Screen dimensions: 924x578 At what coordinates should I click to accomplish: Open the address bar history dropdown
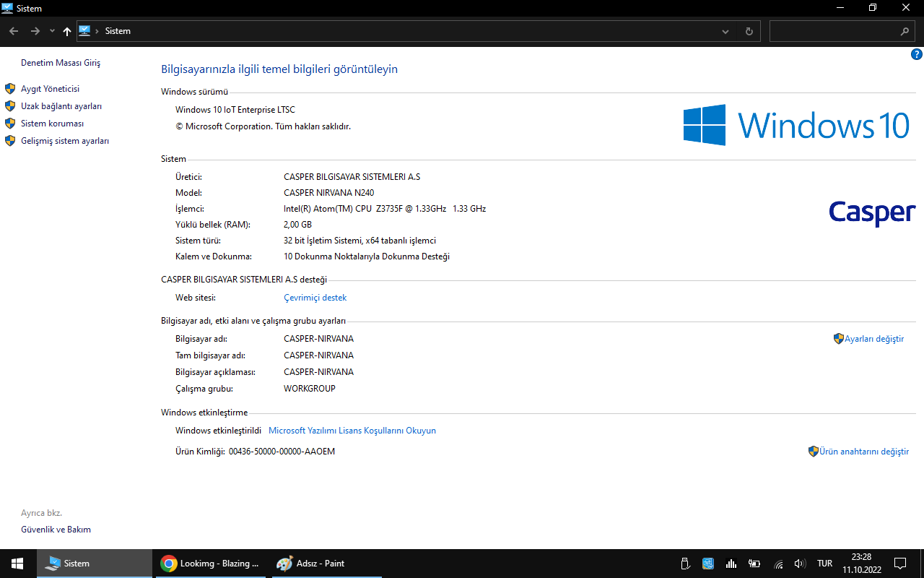click(x=725, y=32)
